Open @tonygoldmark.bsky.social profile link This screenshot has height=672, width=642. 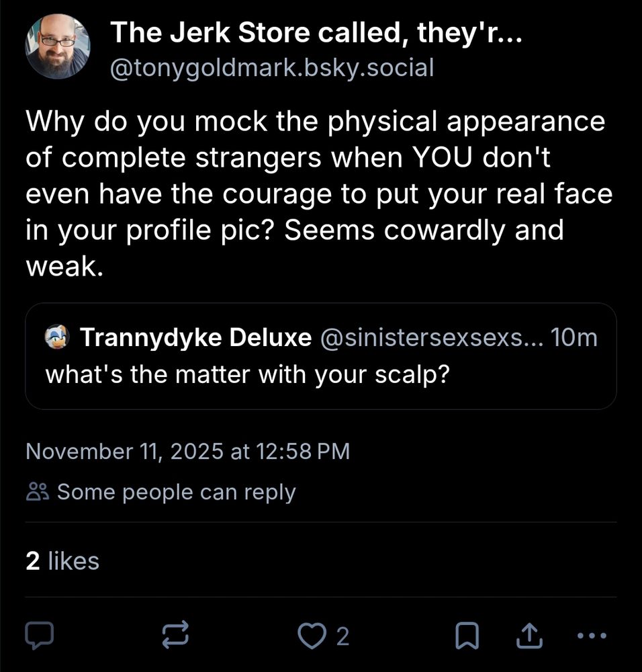point(272,67)
